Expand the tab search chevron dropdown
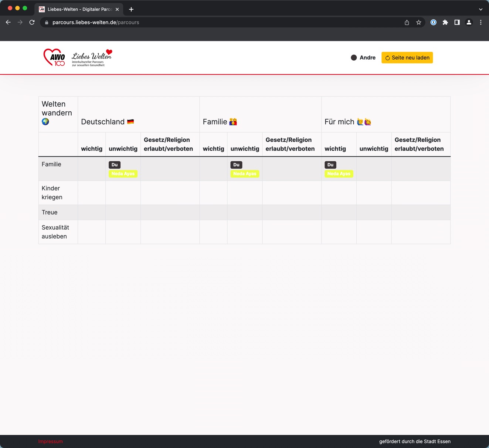Viewport: 489px width, 448px height. pos(480,9)
